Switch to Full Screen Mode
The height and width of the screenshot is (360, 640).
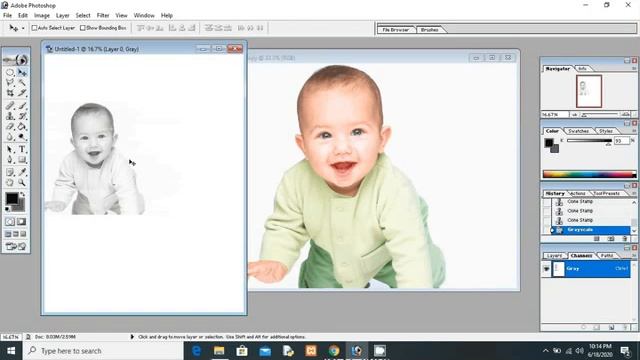[24, 234]
